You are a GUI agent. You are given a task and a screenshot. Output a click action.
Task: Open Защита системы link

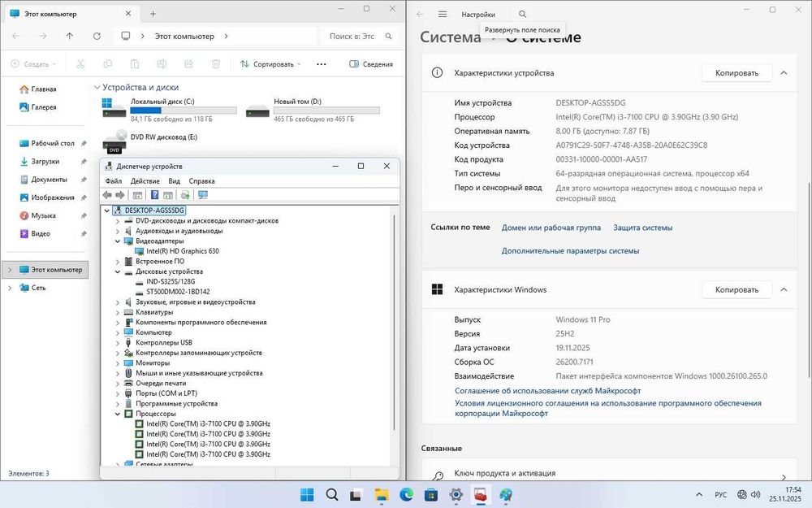tap(642, 228)
